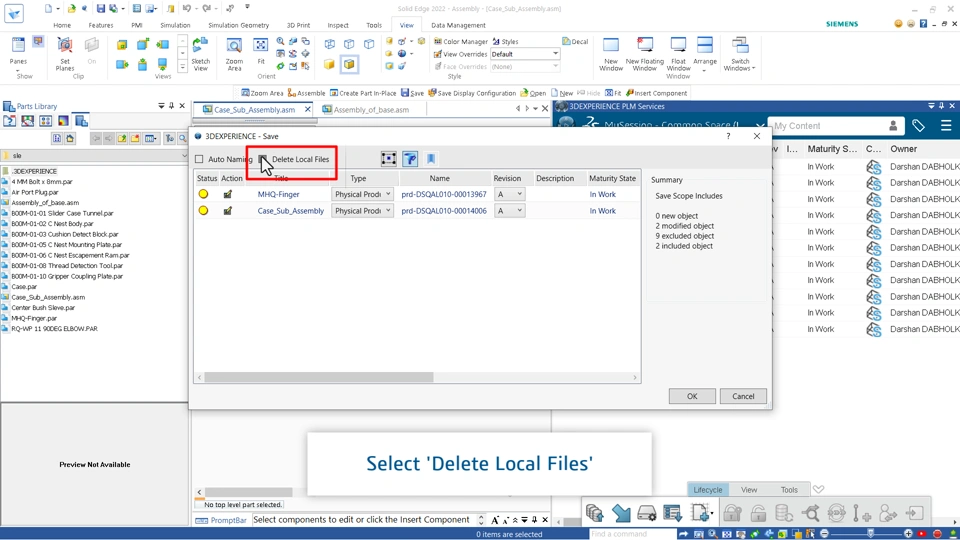This screenshot has height=540, width=960.
Task: Click the horizontal scrollbar in Save dialog list
Action: 319,377
